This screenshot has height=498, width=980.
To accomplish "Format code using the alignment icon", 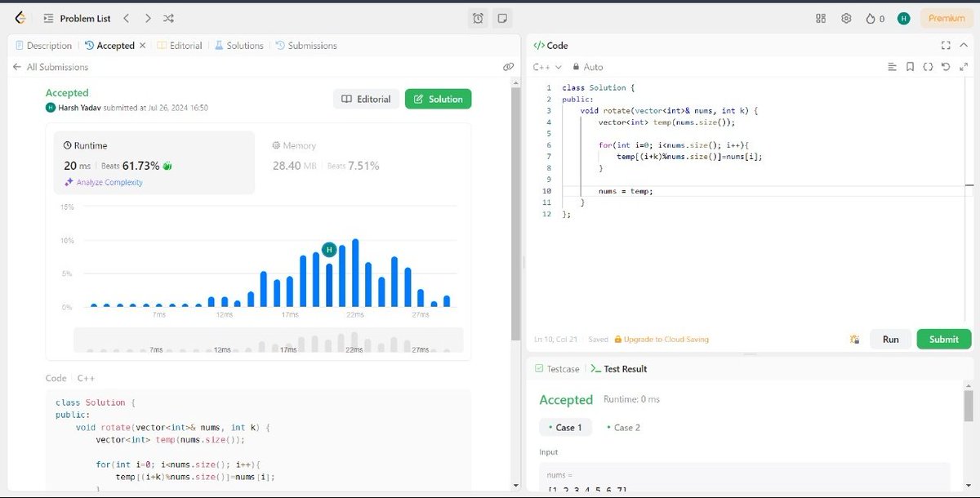I will 892,67.
